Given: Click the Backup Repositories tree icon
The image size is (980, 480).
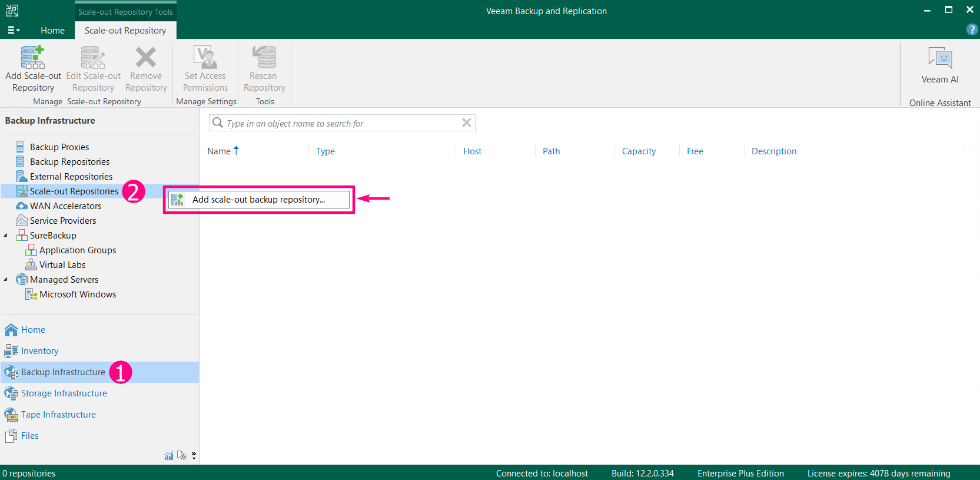Looking at the screenshot, I should (21, 161).
